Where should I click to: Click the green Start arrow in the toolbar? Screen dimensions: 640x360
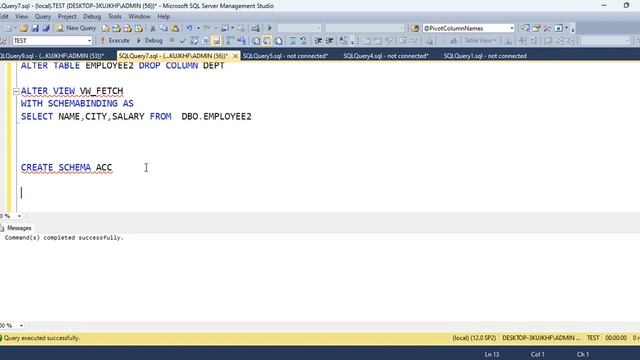[269, 28]
